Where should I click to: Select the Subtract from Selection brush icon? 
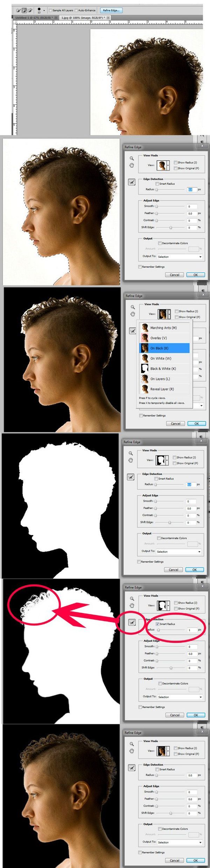(30, 10)
